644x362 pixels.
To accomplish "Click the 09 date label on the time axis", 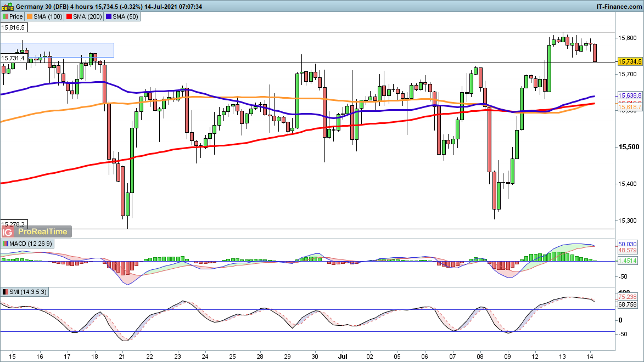I will click(x=508, y=357).
